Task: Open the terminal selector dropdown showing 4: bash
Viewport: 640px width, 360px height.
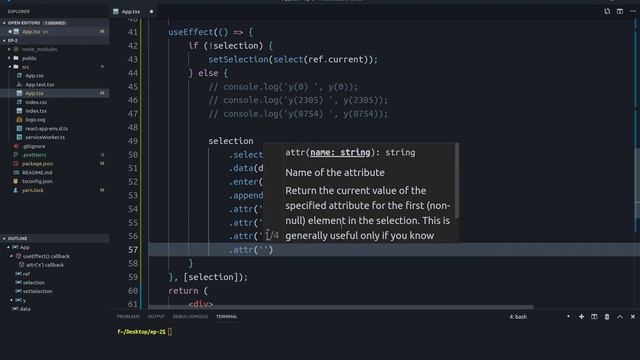Action: click(539, 316)
